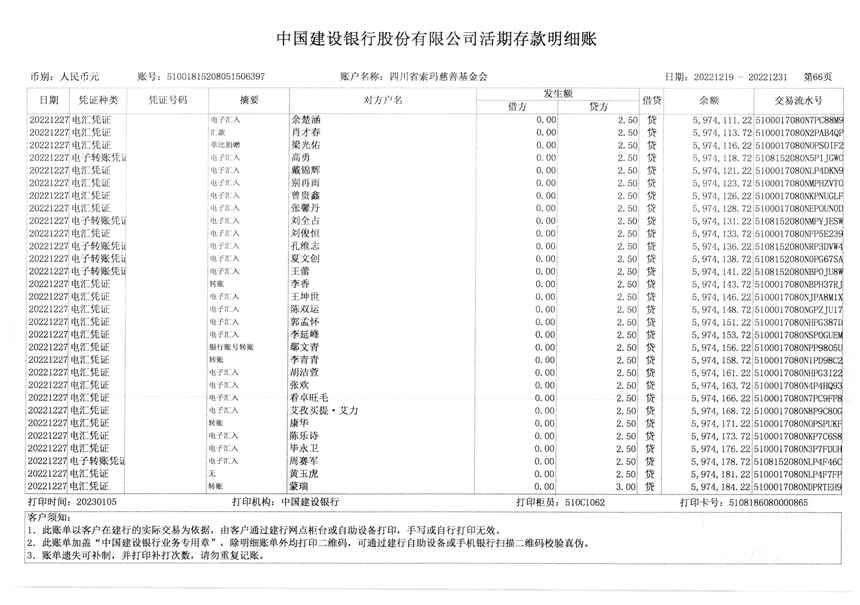Select counterparty name 高勇
The height and width of the screenshot is (605, 860).
[x=301, y=157]
